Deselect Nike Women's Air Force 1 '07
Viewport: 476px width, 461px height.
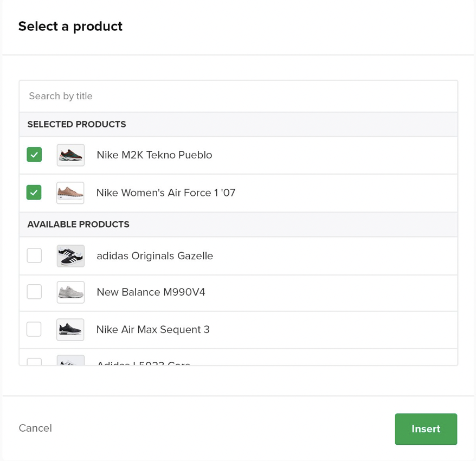[34, 193]
